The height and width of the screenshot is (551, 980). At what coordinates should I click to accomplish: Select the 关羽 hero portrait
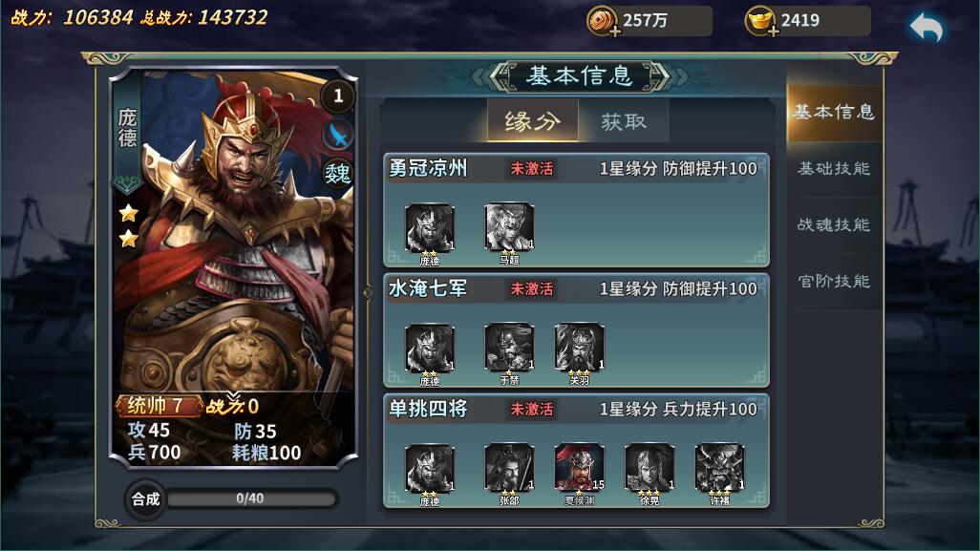(x=580, y=348)
